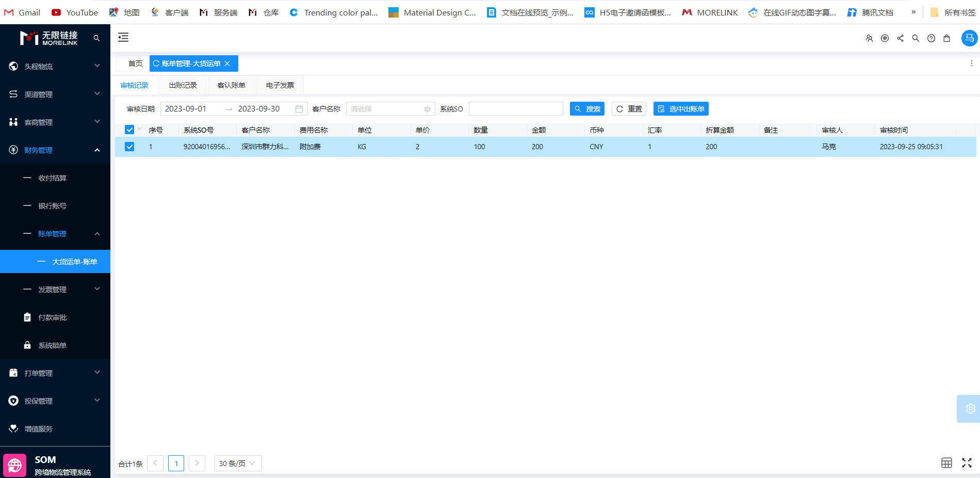This screenshot has height=478, width=980.
Task: Open the selection dropdown arrow next to header checkbox
Action: pos(139,129)
